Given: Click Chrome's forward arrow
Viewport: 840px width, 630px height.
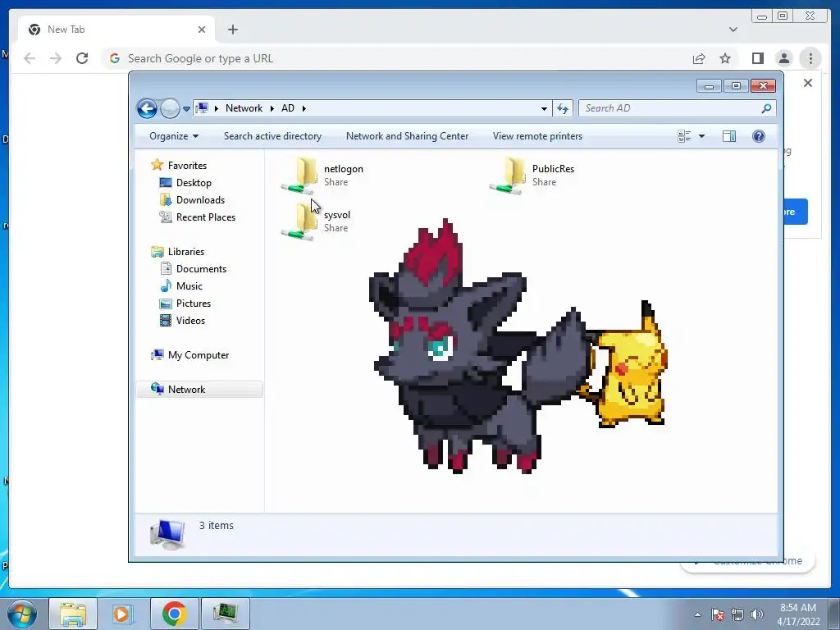Looking at the screenshot, I should 56,58.
